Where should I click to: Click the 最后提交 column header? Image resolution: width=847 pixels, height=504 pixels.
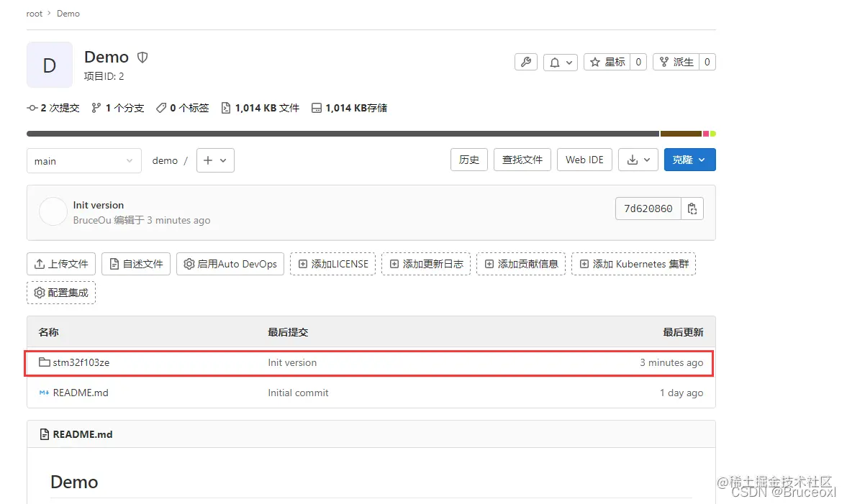tap(288, 332)
